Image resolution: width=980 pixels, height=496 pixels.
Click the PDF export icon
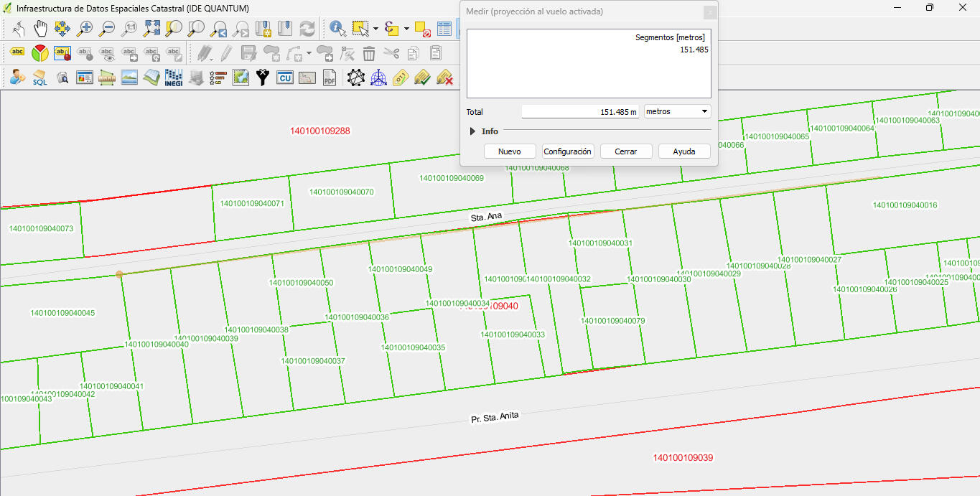[330, 78]
